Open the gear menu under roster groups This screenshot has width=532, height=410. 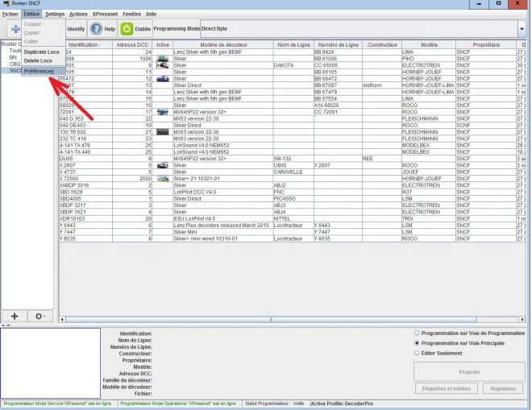tap(39, 316)
